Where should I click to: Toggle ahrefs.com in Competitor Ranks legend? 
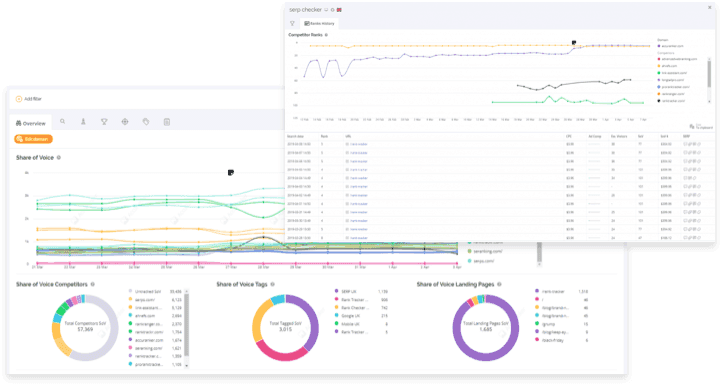pyautogui.click(x=667, y=66)
